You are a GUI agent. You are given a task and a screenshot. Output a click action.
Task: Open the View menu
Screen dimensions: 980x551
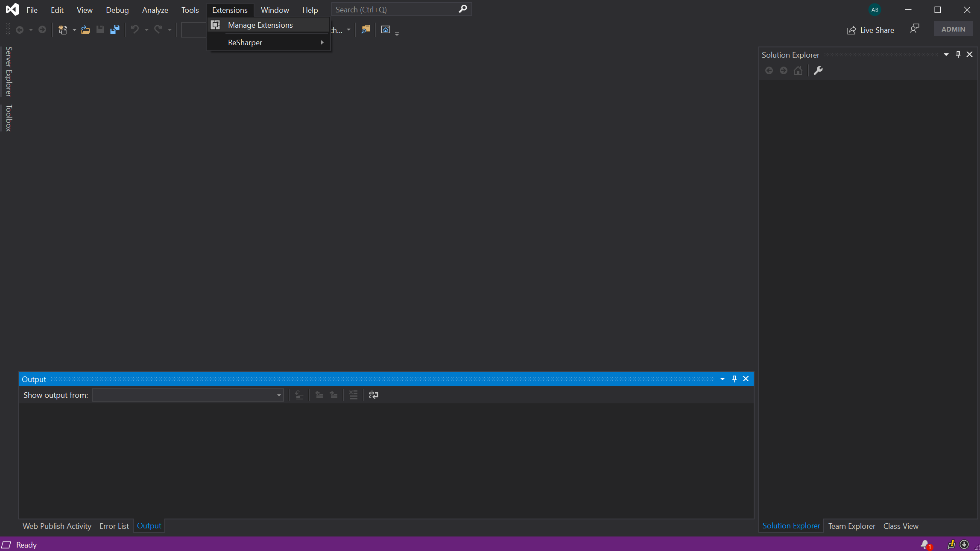(85, 10)
